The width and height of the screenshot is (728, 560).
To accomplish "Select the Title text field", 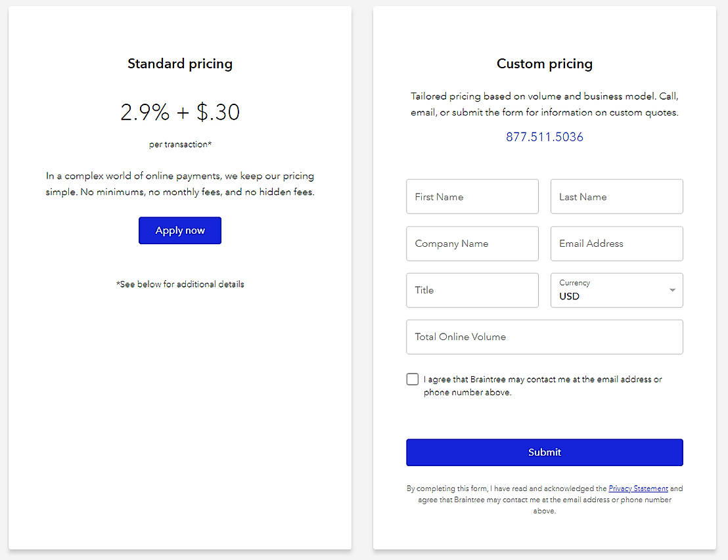I will [472, 290].
